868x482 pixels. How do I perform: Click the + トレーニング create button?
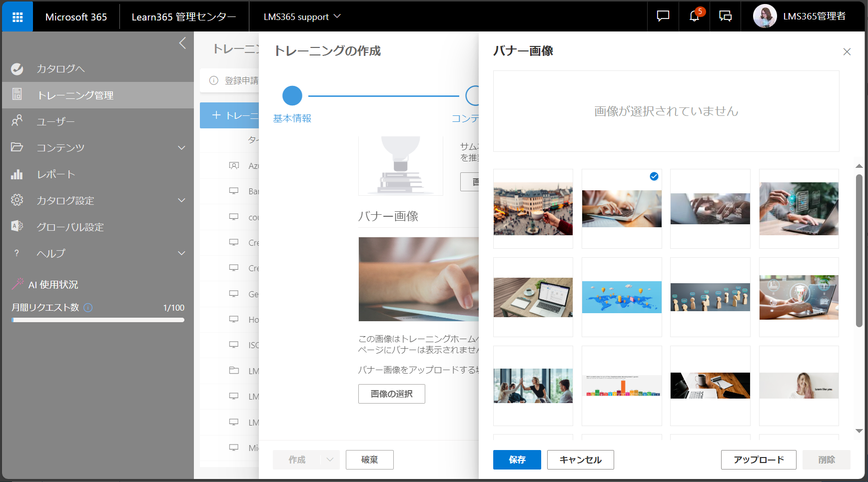click(x=229, y=115)
